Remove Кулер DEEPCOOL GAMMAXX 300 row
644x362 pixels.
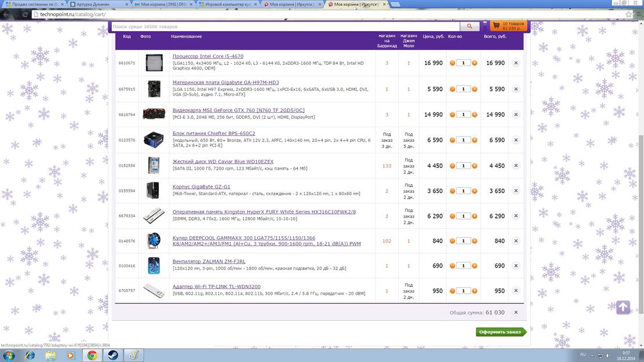click(516, 241)
